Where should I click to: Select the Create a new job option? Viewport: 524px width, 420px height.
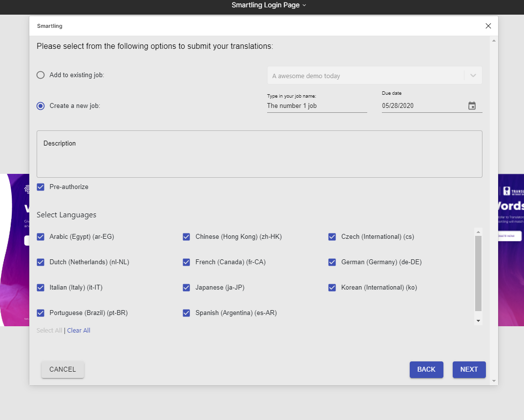coord(41,106)
